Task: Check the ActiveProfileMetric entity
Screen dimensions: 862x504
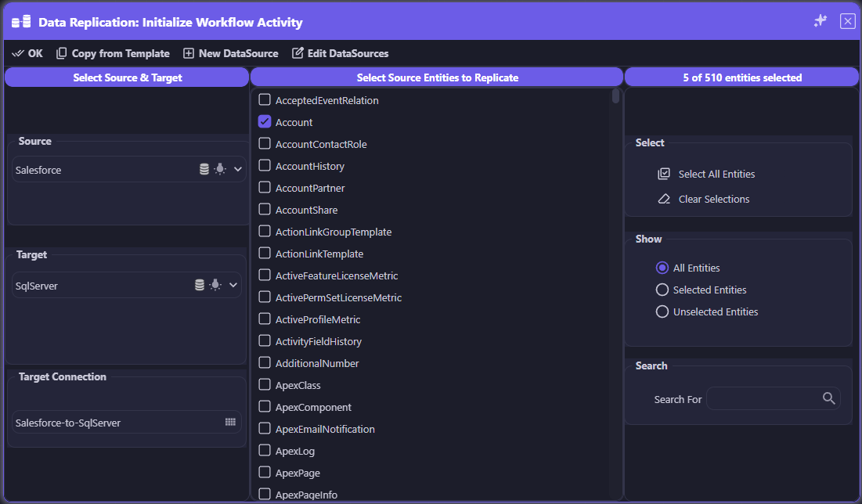Action: tap(265, 319)
